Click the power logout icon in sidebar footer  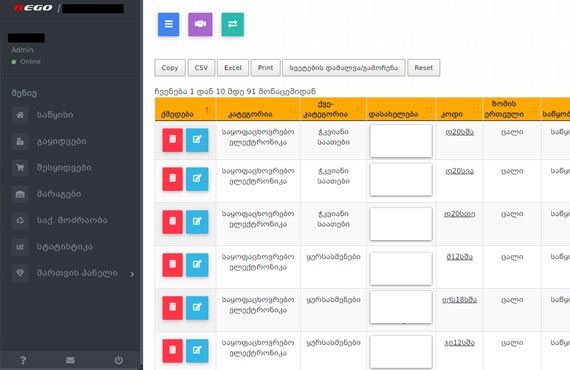click(119, 360)
